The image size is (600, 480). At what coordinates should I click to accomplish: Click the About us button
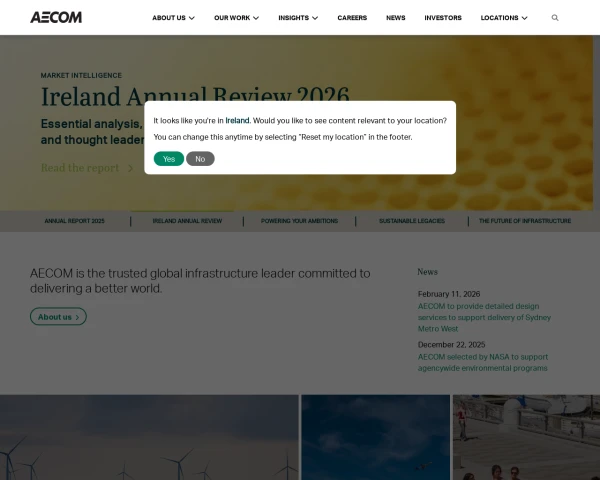[x=58, y=317]
